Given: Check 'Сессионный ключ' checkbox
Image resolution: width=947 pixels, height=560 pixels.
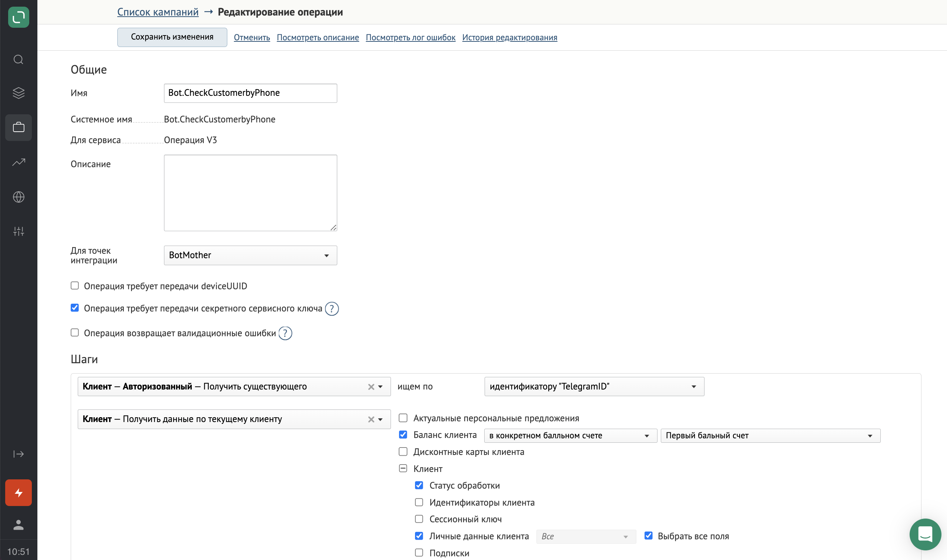Looking at the screenshot, I should click(x=419, y=519).
